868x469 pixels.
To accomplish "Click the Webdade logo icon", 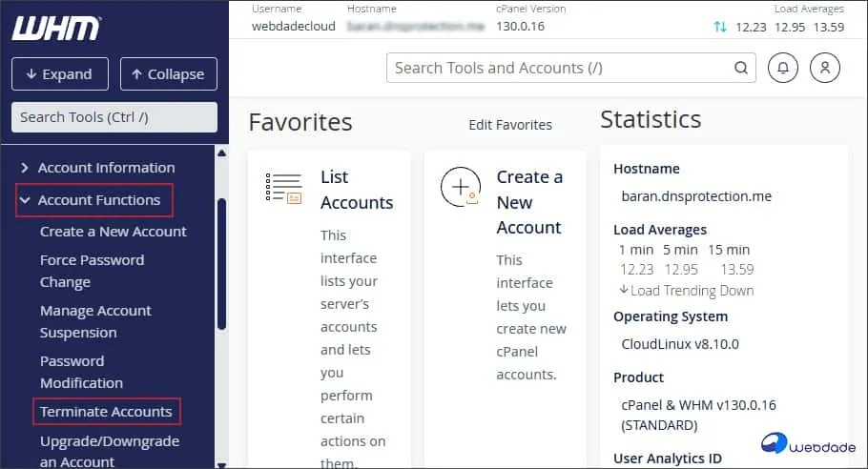I will pyautogui.click(x=775, y=443).
